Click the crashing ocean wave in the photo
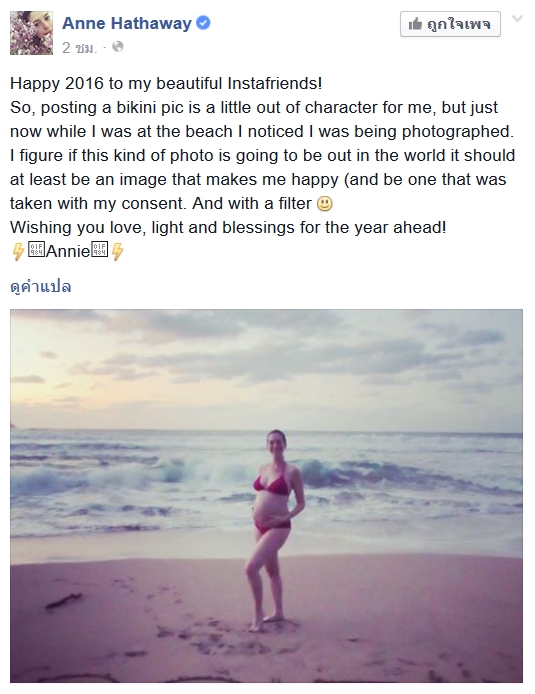The height and width of the screenshot is (694, 535). point(186,471)
